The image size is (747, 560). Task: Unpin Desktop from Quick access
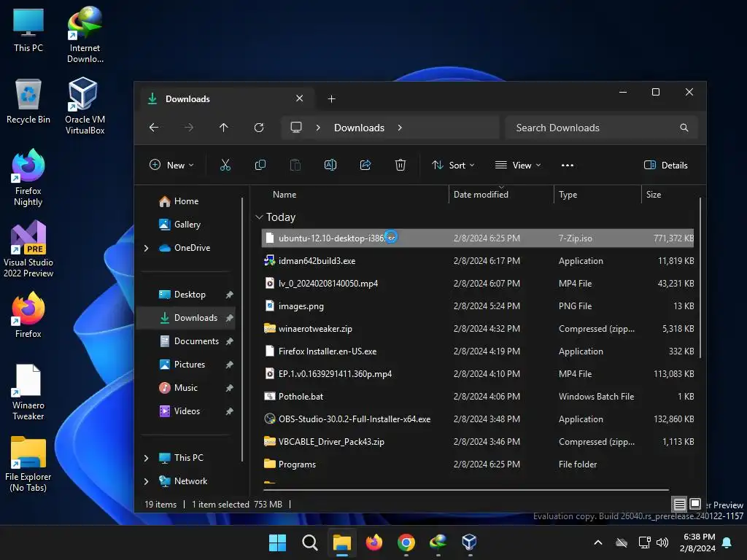point(230,295)
